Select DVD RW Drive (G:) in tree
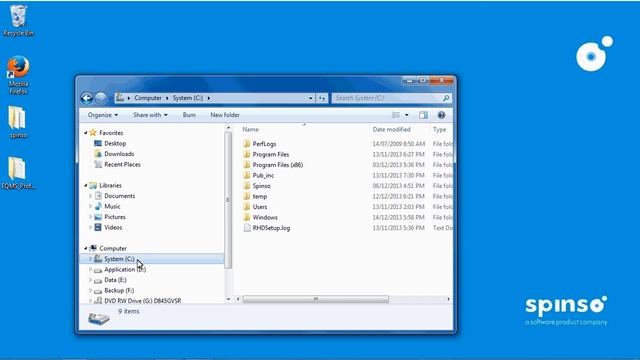This screenshot has width=640, height=360. pos(142,301)
